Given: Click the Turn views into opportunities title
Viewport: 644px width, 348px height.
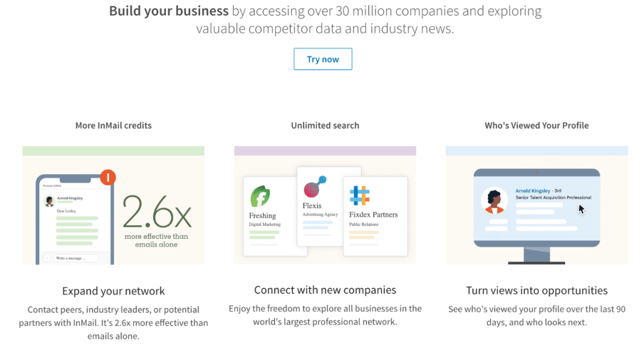Looking at the screenshot, I should coord(537,290).
